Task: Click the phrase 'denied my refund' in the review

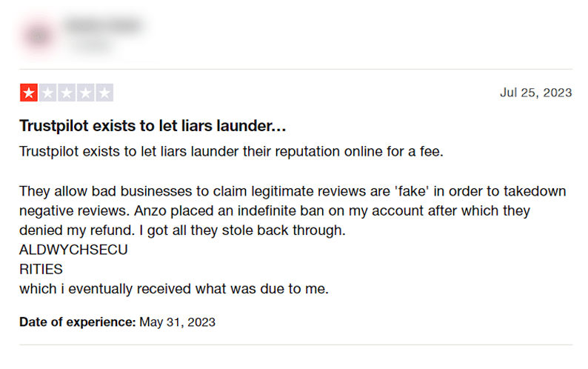Action: [76, 230]
